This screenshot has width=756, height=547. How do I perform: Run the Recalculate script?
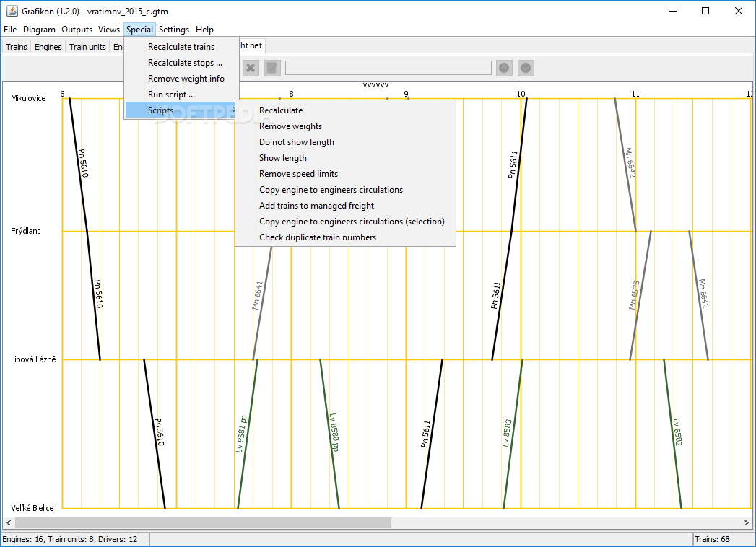345,110
